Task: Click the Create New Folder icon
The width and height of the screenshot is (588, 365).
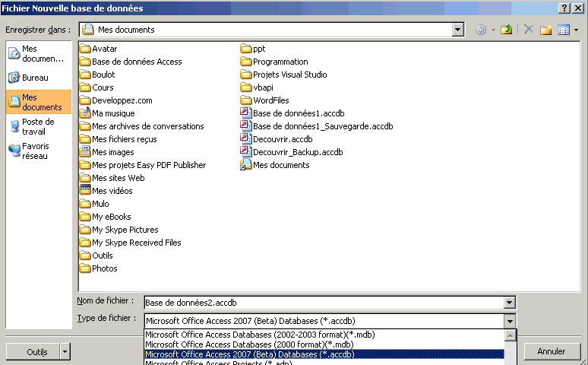Action: pos(545,30)
